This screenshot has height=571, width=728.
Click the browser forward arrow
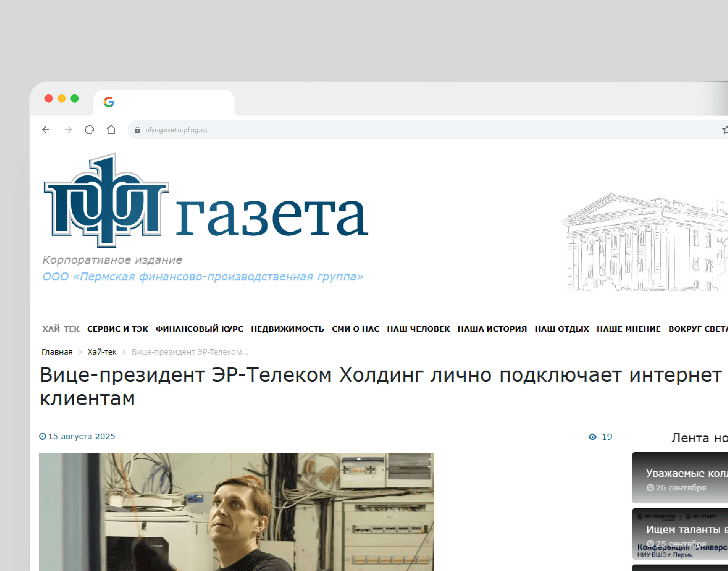pyautogui.click(x=69, y=130)
